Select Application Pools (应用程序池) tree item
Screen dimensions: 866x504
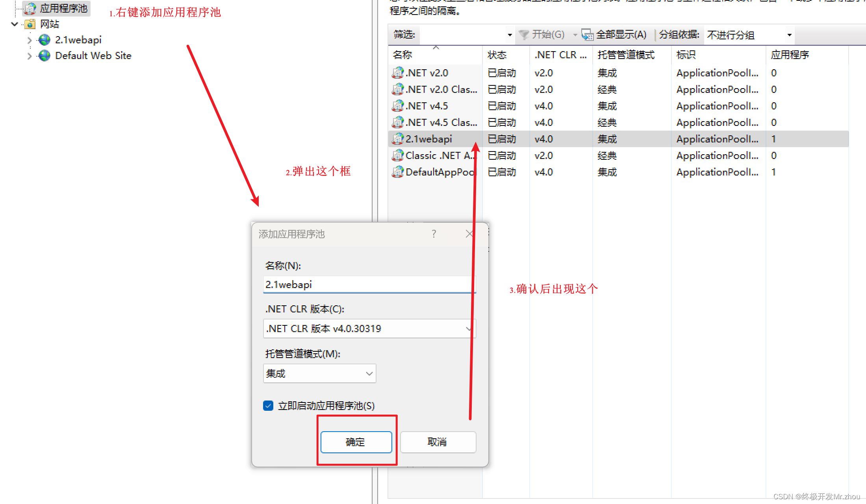pyautogui.click(x=64, y=8)
